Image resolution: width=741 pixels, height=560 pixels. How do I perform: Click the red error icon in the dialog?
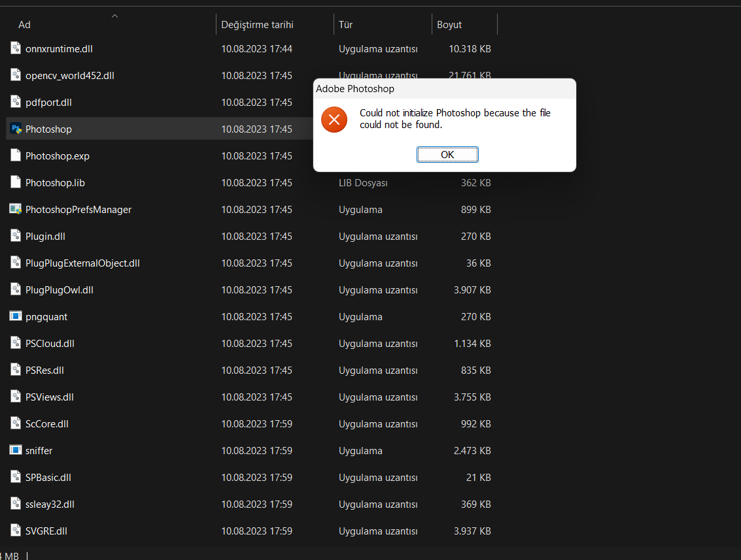pyautogui.click(x=334, y=120)
